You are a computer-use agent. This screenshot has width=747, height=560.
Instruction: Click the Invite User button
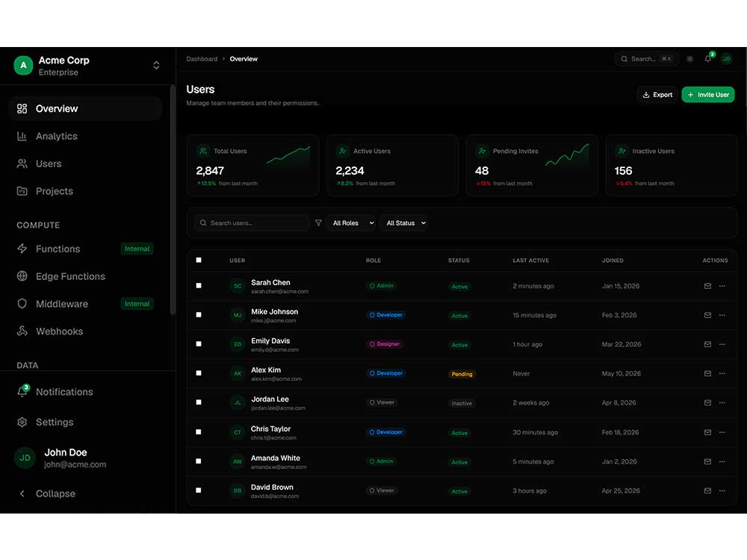(x=708, y=95)
